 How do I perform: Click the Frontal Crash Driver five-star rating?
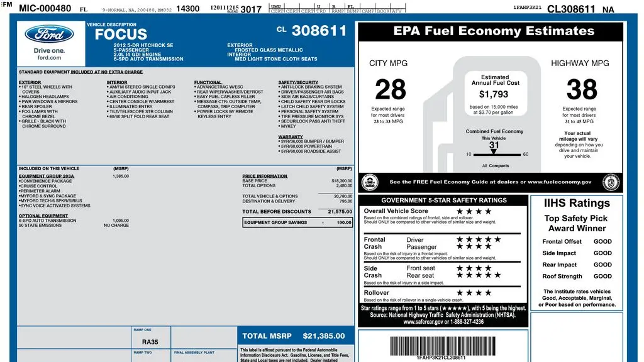[479, 239]
